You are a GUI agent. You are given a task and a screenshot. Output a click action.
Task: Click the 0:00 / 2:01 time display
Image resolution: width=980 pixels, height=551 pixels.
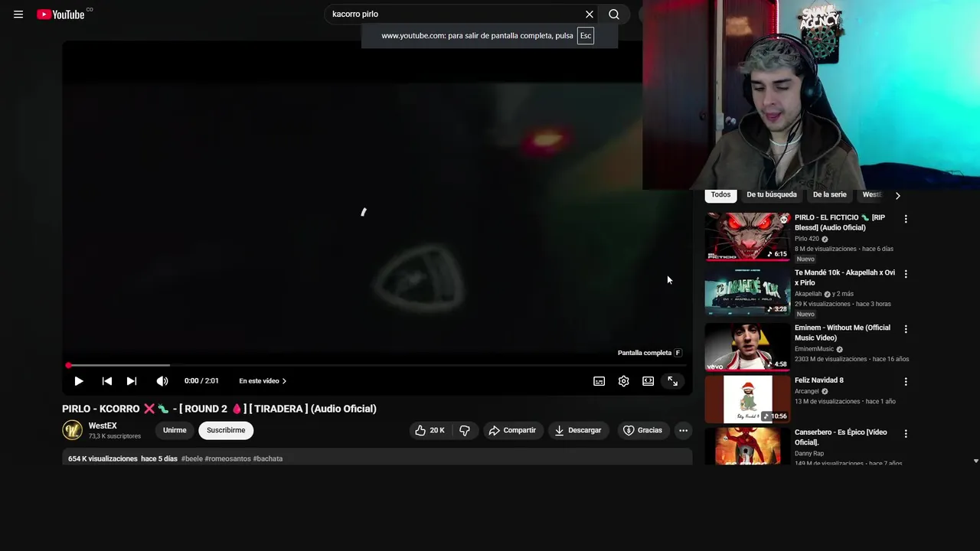coord(201,381)
